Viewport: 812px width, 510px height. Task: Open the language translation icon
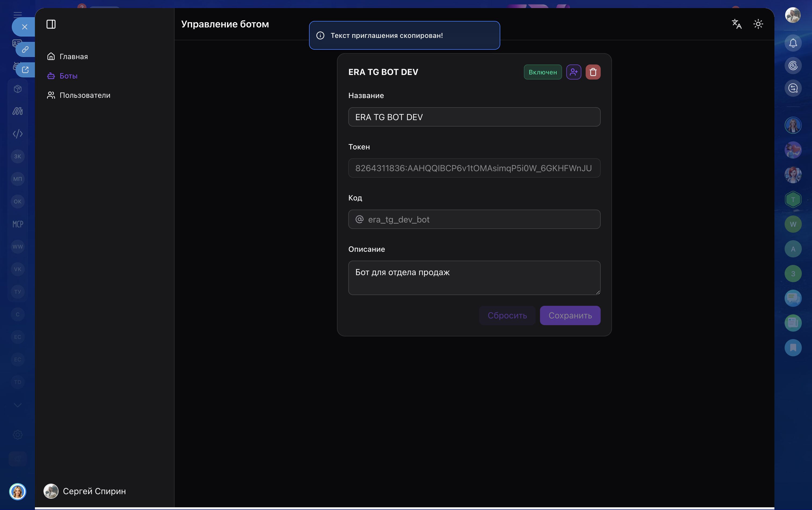[737, 24]
